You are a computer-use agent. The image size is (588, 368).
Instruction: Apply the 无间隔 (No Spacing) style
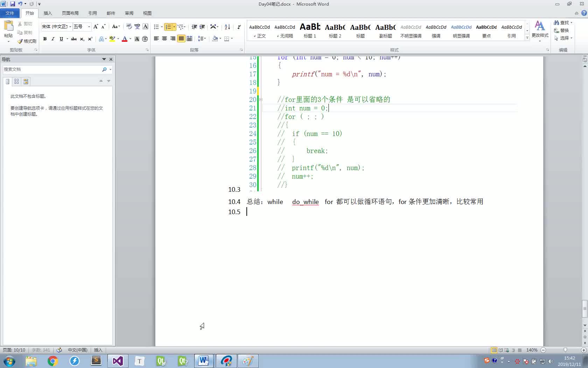[285, 30]
